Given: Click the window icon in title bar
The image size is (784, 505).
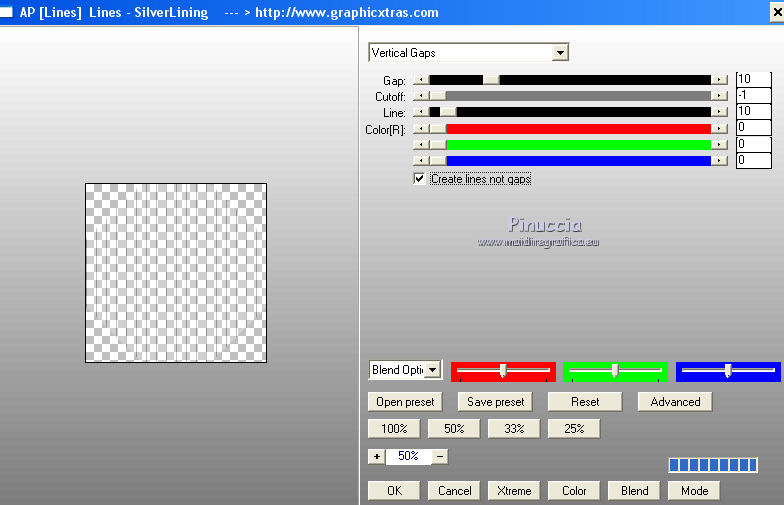Looking at the screenshot, I should [6, 12].
